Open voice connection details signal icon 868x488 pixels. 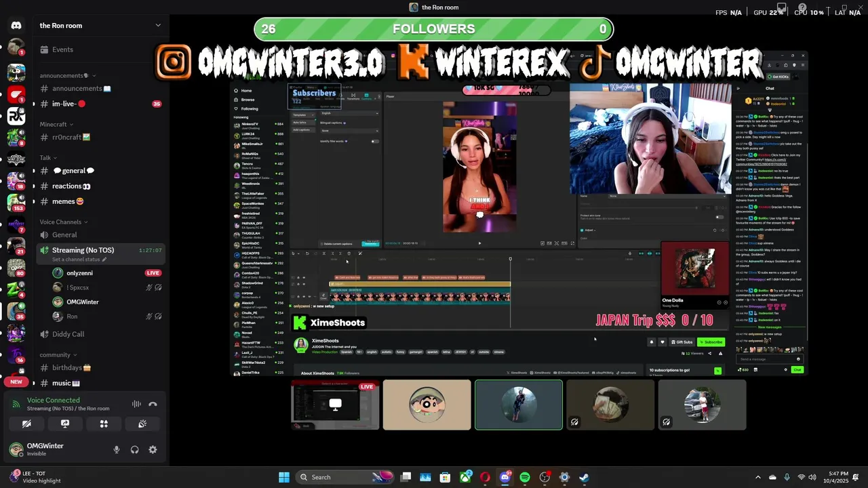(17, 404)
